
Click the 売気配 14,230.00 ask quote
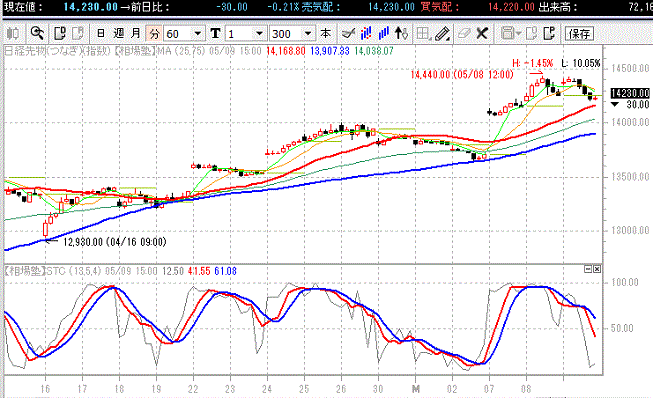[391, 7]
